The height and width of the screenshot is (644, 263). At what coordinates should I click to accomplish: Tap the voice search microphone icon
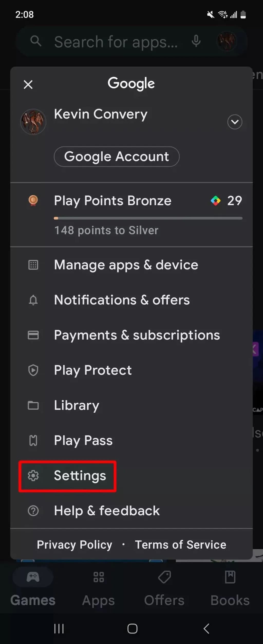pos(196,41)
